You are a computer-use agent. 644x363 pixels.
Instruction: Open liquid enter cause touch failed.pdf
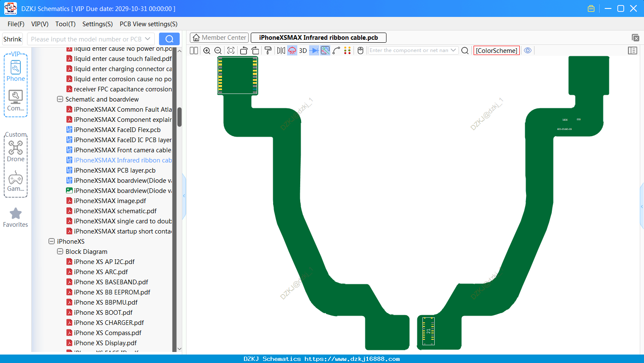pos(119,59)
